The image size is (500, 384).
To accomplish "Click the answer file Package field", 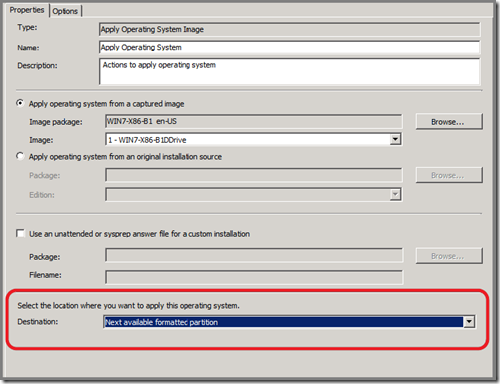I will [254, 256].
